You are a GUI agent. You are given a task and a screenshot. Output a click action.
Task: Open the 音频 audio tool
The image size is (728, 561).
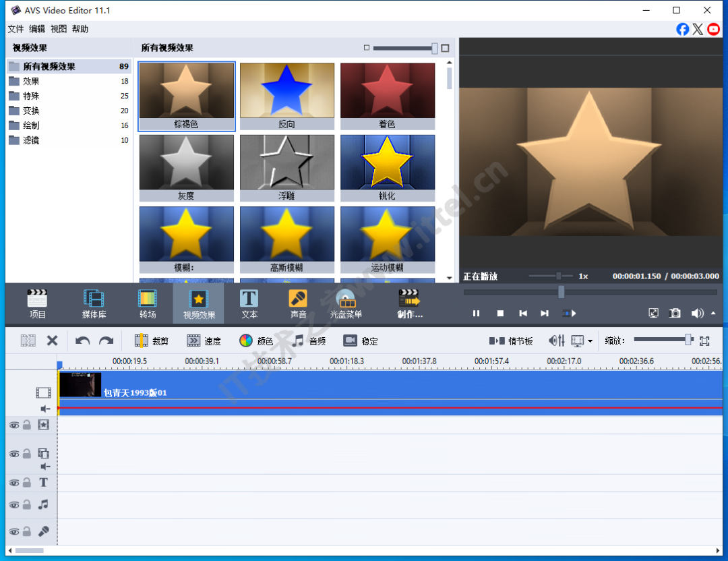(x=309, y=341)
